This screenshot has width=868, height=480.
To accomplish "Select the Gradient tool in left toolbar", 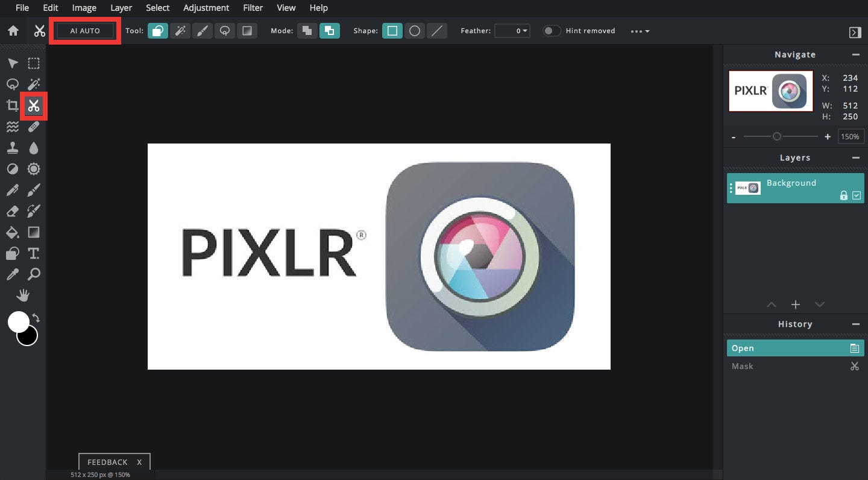I will point(34,232).
